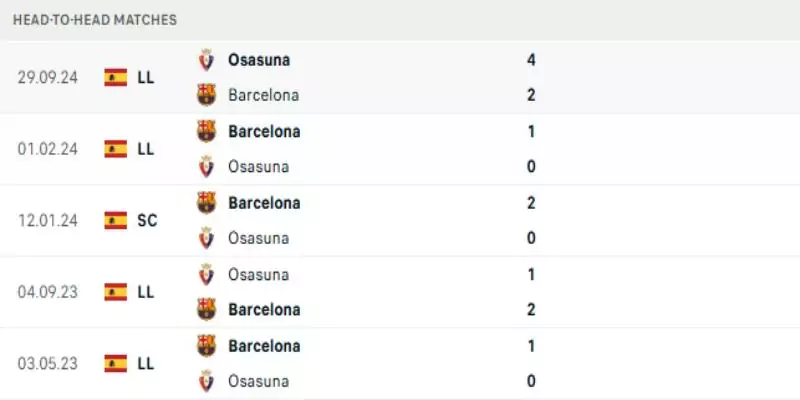Click the Osasuna crest in the 29.09.24 match
800x400 pixels.
coord(207,60)
